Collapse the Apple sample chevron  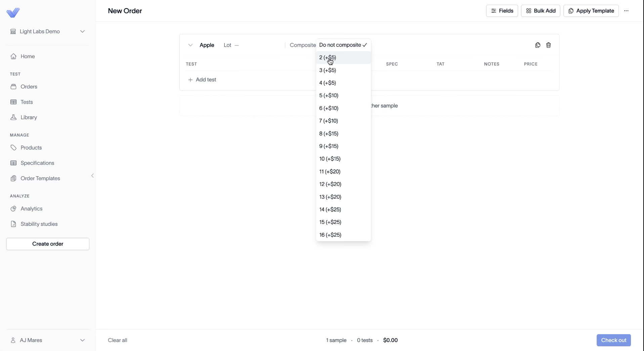click(x=190, y=45)
